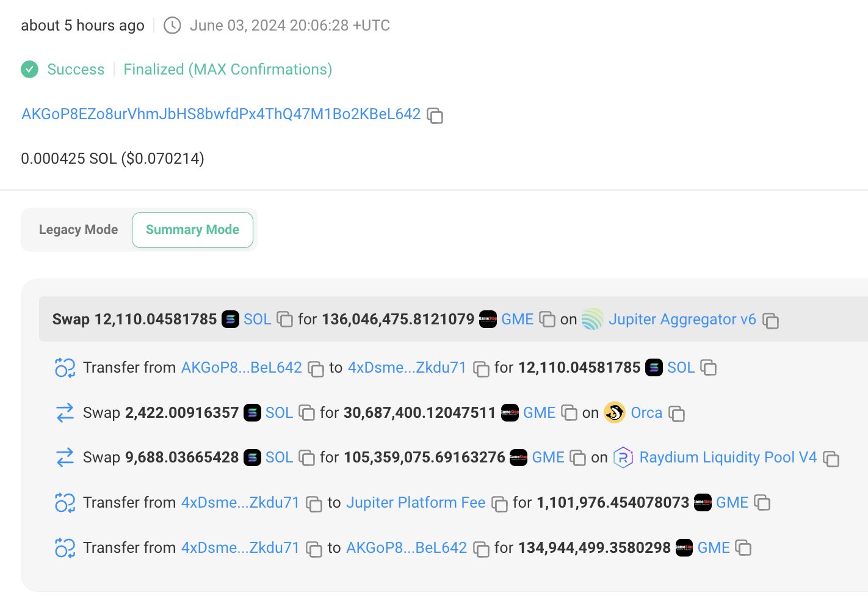Screen dimensions: 868x606
Task: Copy Jupiter Platform Fee account address
Action: click(x=500, y=504)
